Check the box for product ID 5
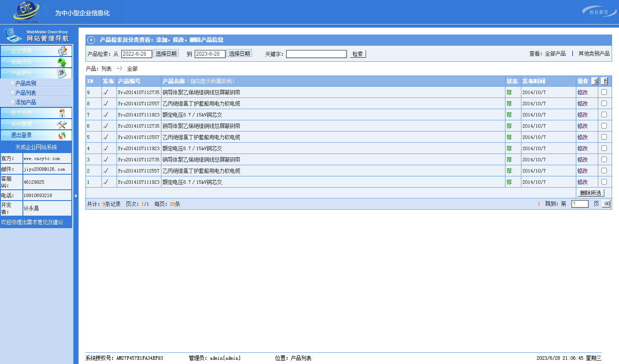 pyautogui.click(x=604, y=137)
